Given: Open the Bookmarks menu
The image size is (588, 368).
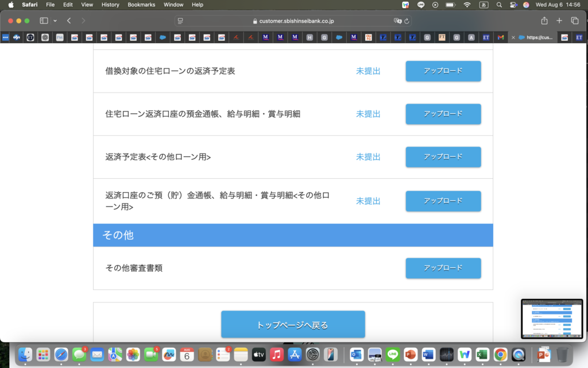Looking at the screenshot, I should tap(141, 5).
